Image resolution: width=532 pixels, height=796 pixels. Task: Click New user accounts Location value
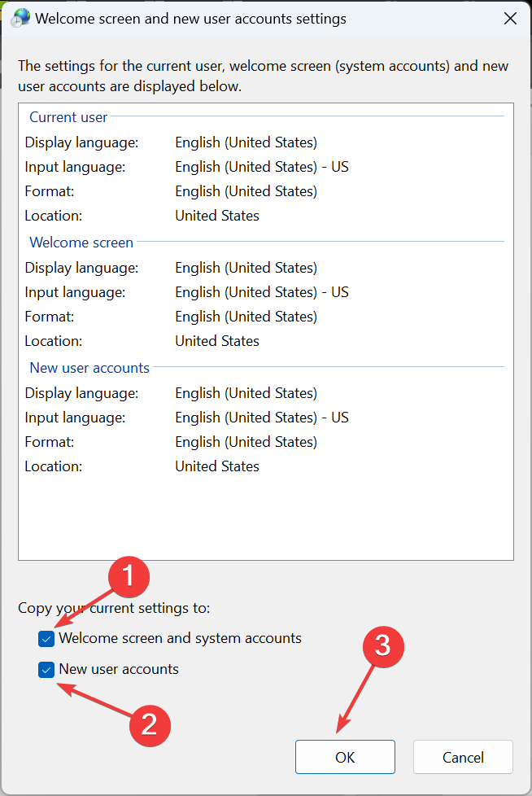pos(217,466)
